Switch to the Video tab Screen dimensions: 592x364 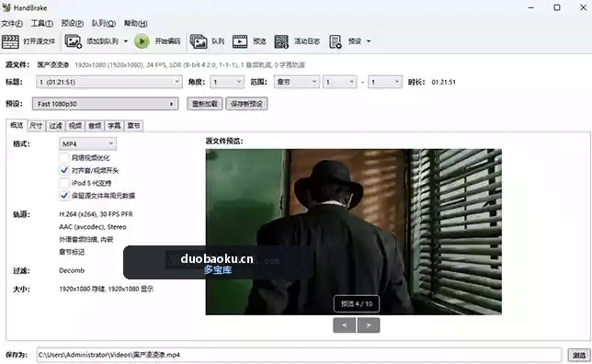[x=75, y=126]
